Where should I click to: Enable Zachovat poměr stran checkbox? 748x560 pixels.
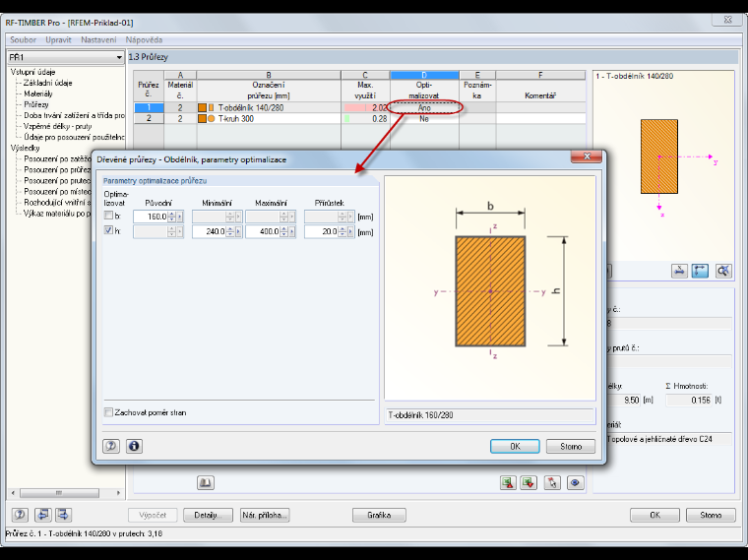point(109,412)
